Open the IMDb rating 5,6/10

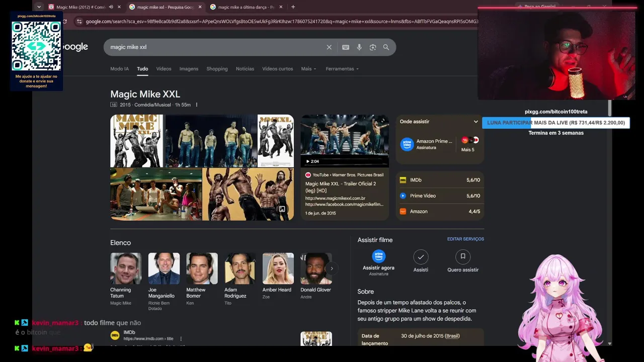tap(440, 180)
